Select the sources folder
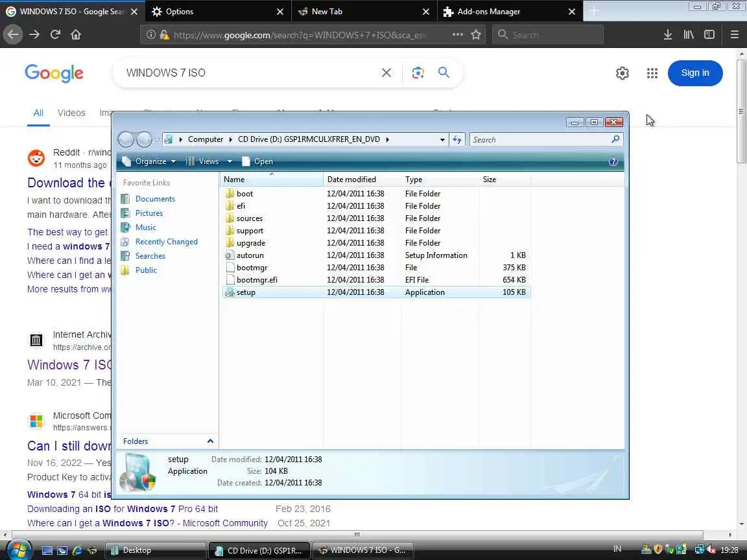The image size is (747, 560). pyautogui.click(x=376, y=218)
